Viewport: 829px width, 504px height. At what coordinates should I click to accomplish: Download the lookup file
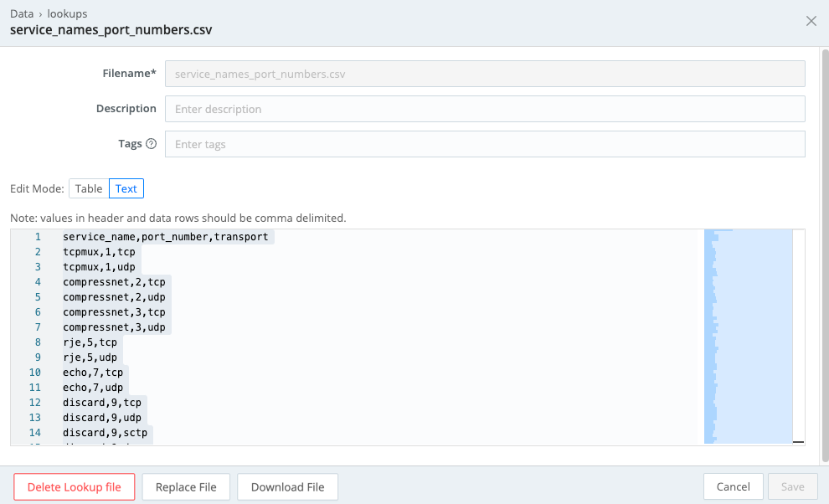click(287, 487)
